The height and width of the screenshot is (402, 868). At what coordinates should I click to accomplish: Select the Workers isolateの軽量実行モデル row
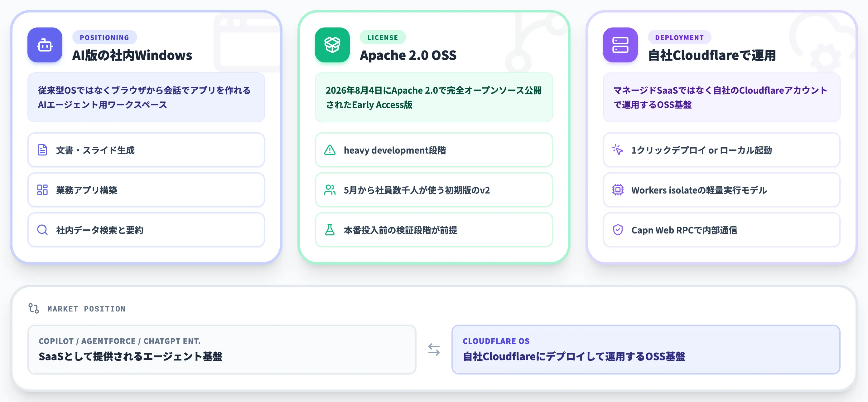point(722,190)
